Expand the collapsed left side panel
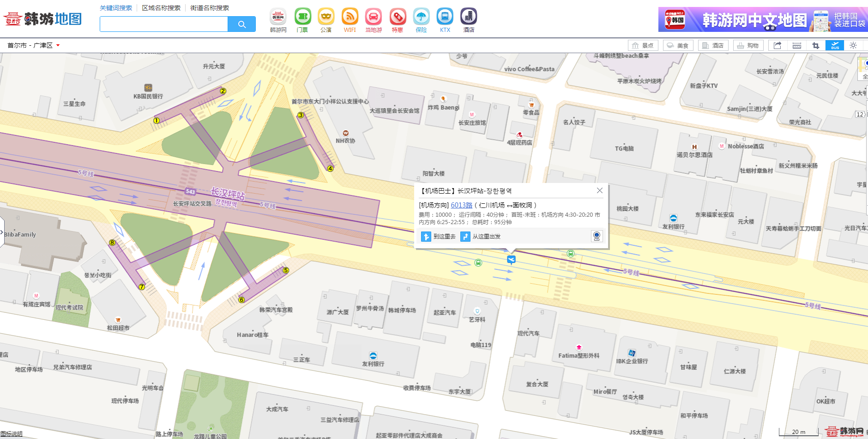 2,232
